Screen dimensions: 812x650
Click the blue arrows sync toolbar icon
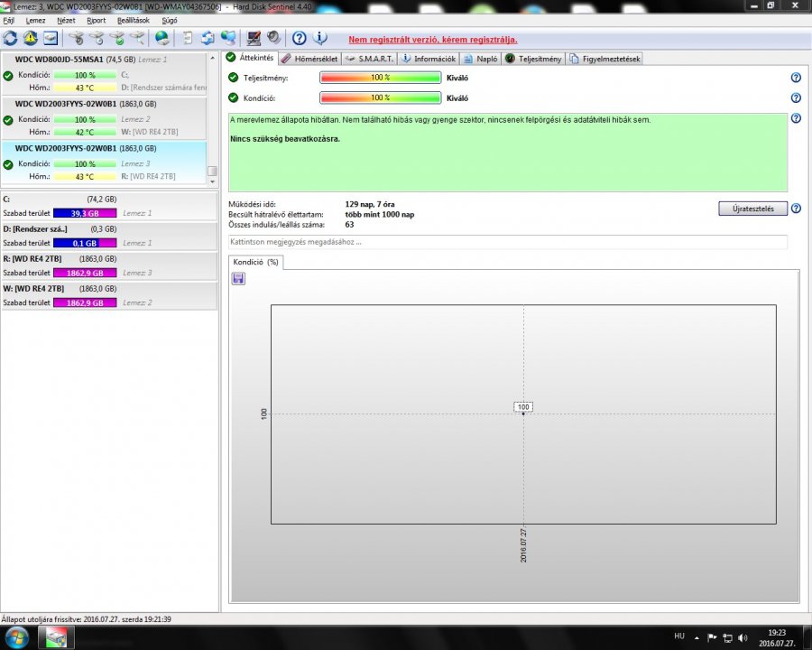(x=208, y=38)
